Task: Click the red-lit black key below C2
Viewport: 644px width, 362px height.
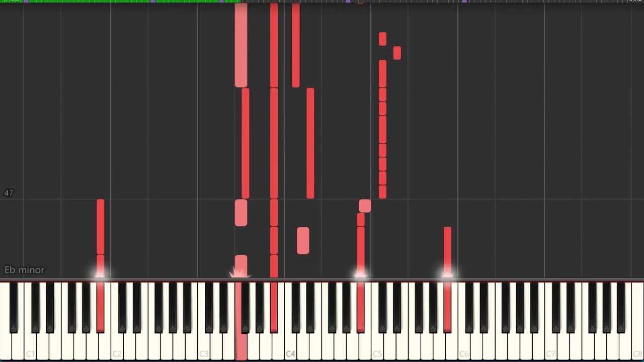Action: click(100, 307)
